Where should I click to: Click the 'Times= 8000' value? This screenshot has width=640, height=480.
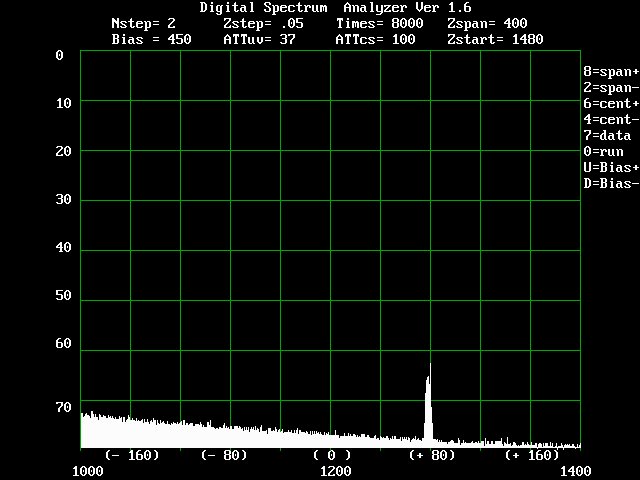pyautogui.click(x=380, y=23)
